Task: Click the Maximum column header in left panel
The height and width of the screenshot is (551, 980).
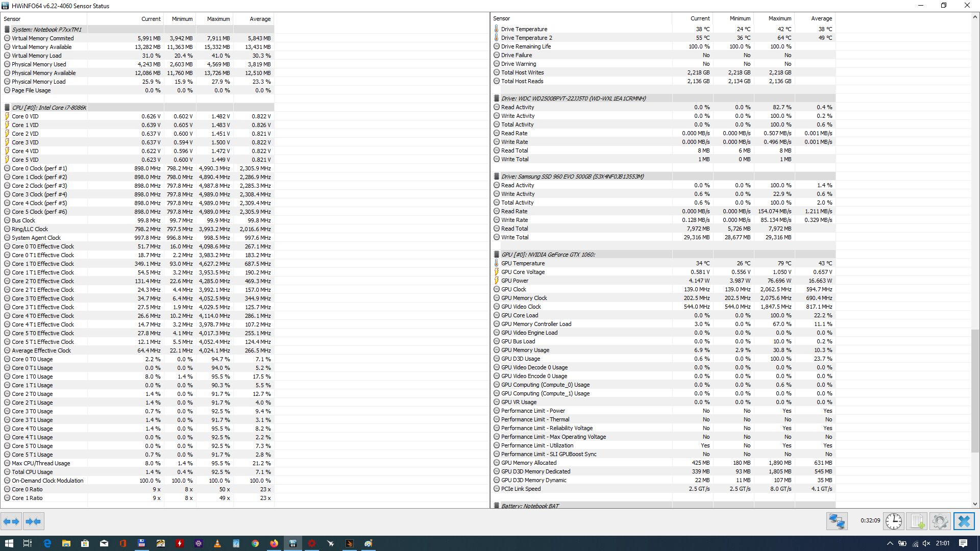Action: tap(218, 19)
